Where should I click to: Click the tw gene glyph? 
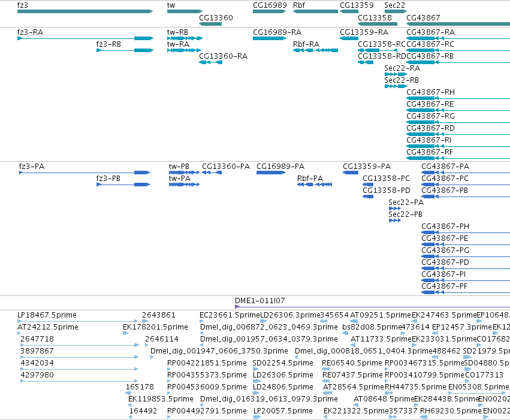tap(185, 11)
